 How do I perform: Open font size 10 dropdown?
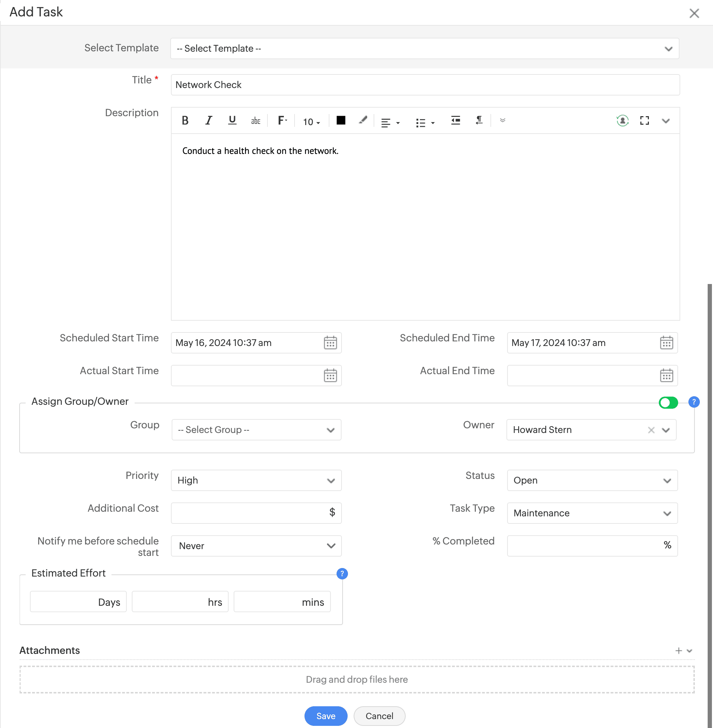311,122
